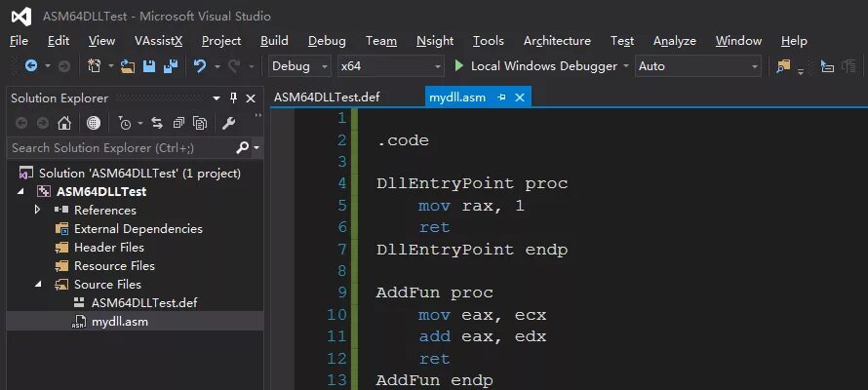Viewport: 868px width, 390px height.
Task: Open Properties with the wrench icon
Action: coord(228,123)
